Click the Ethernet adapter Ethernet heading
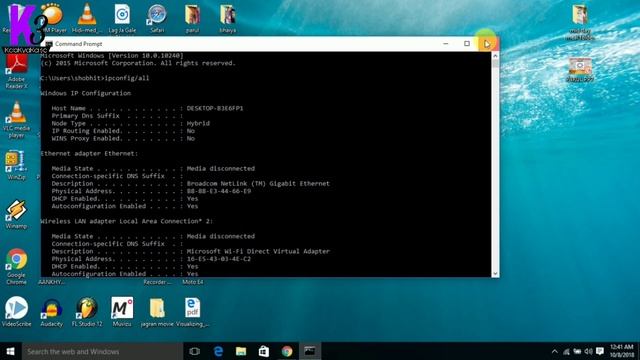 tap(89, 153)
